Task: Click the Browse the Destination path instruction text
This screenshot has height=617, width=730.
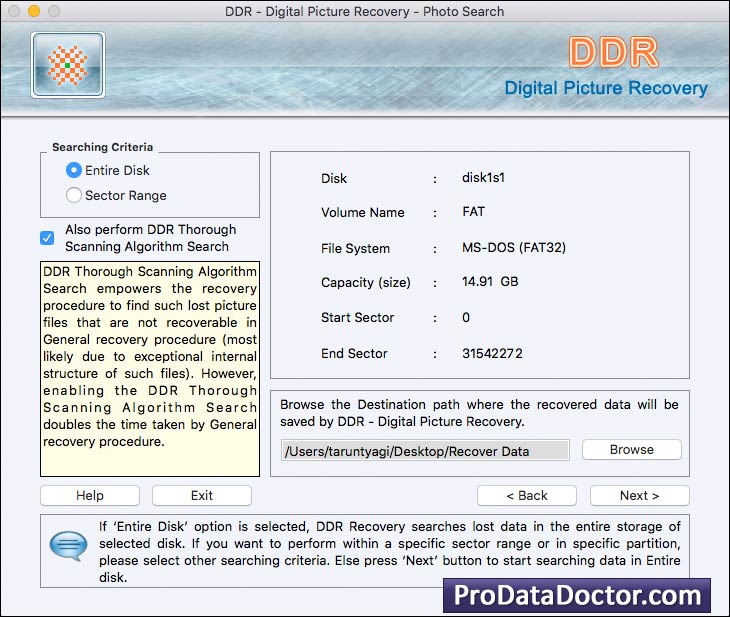Action: tap(479, 413)
